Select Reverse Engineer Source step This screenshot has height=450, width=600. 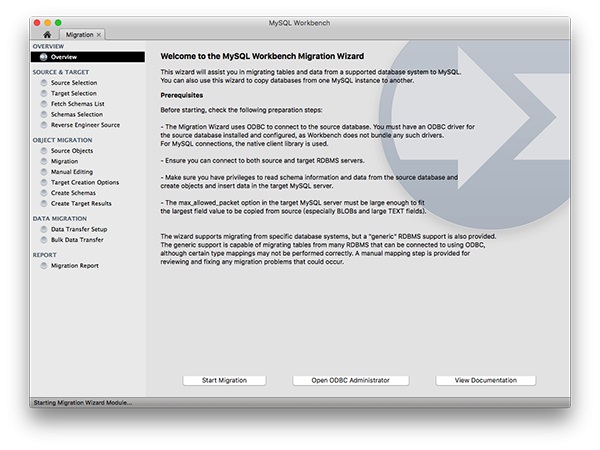[85, 125]
